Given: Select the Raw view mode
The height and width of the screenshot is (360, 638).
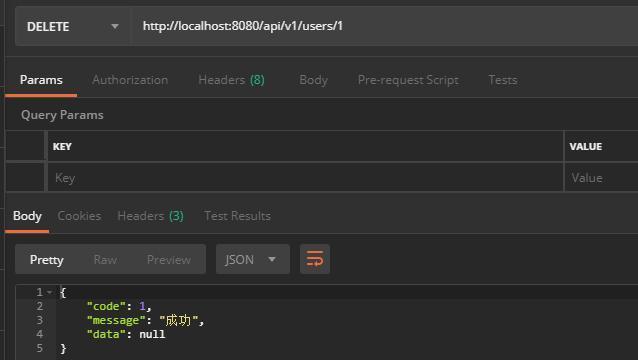Looking at the screenshot, I should [105, 260].
